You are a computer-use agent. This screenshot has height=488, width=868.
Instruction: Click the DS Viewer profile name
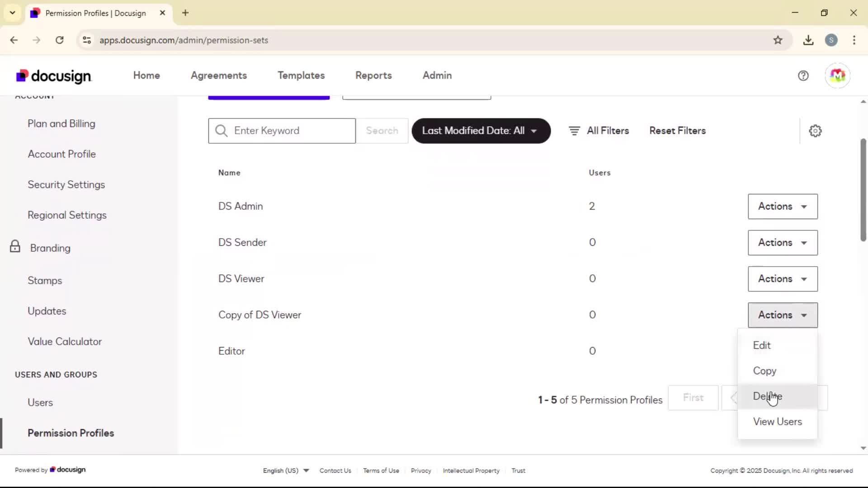pos(241,279)
